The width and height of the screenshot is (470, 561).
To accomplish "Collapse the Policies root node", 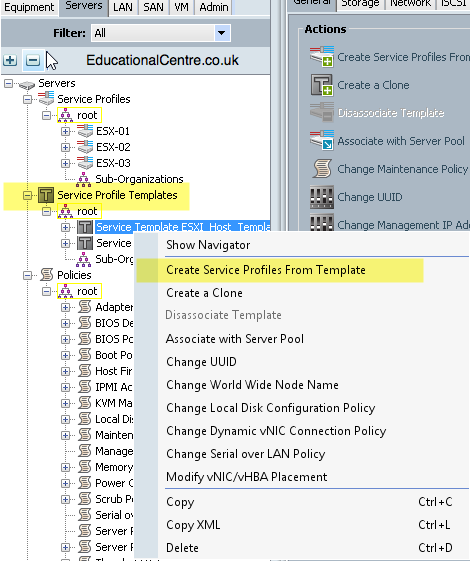I will 46,292.
